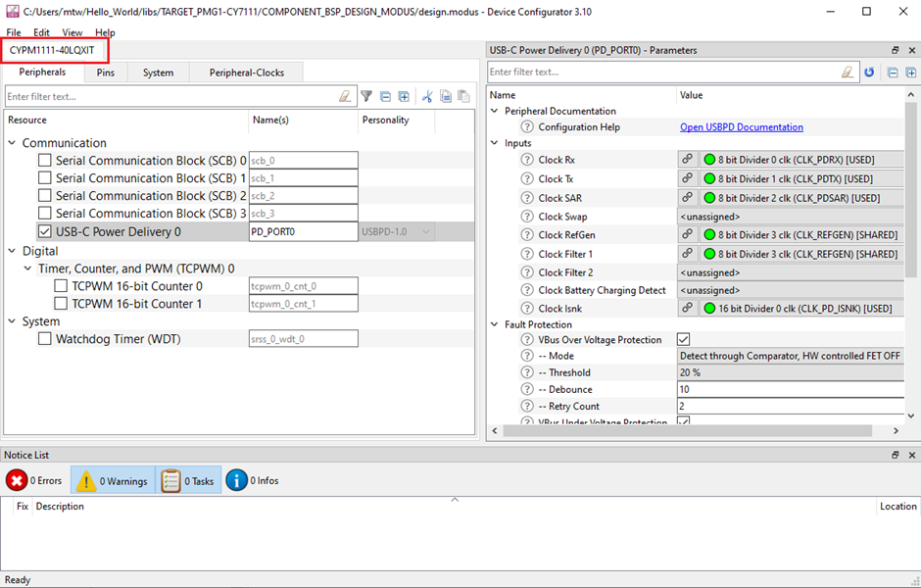This screenshot has height=588, width=921.
Task: Click the Copy icon in the Peripherals toolbar
Action: pyautogui.click(x=445, y=95)
